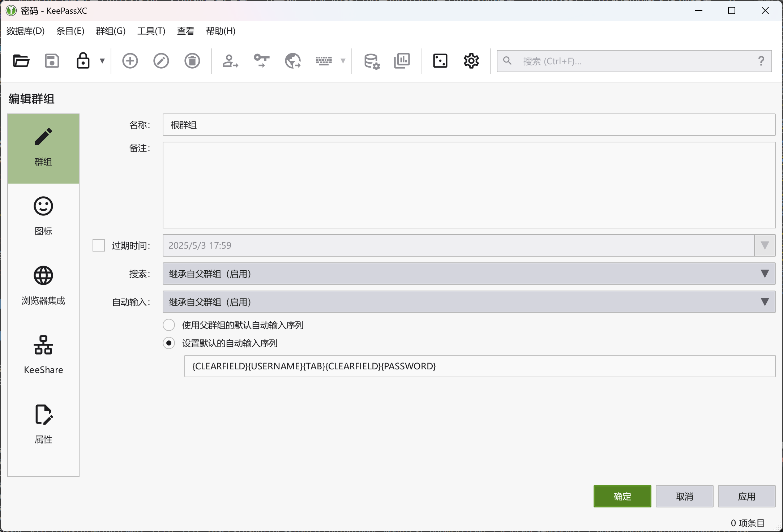783x532 pixels.
Task: Click the Copy Username toolbar icon
Action: [x=230, y=61]
